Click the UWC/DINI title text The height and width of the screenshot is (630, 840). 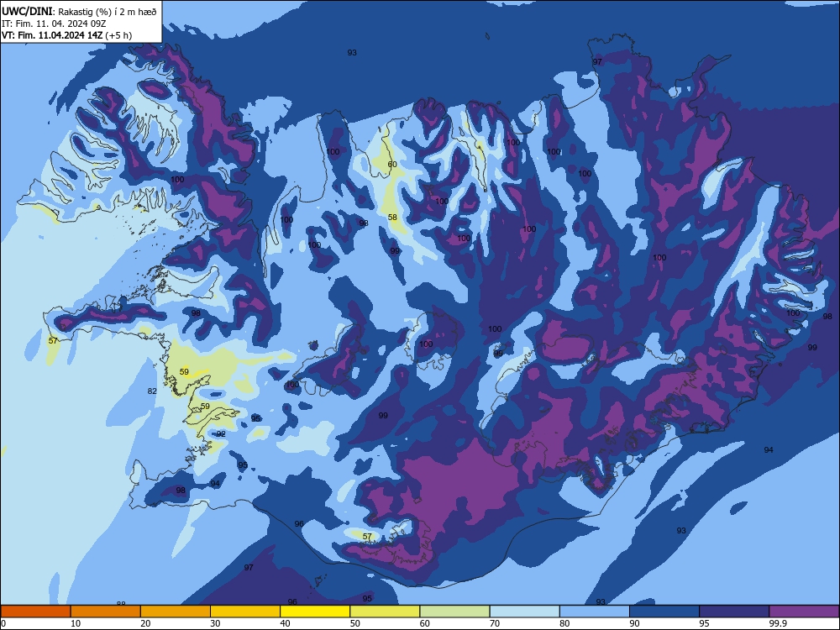pyautogui.click(x=28, y=11)
